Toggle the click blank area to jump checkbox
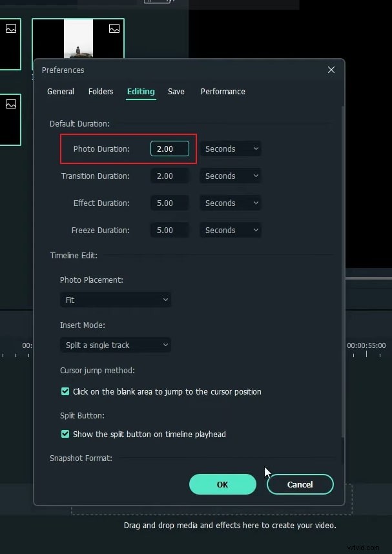Screen dimensions: 392x554 (65, 391)
